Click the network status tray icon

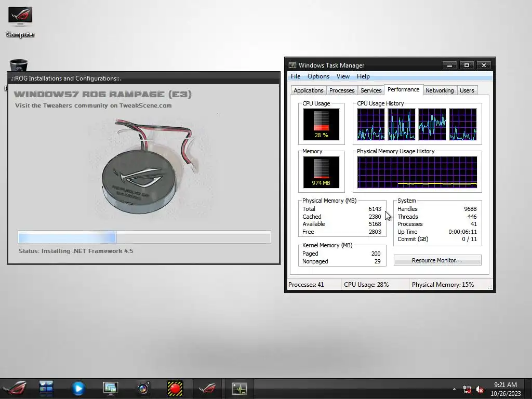pyautogui.click(x=467, y=390)
